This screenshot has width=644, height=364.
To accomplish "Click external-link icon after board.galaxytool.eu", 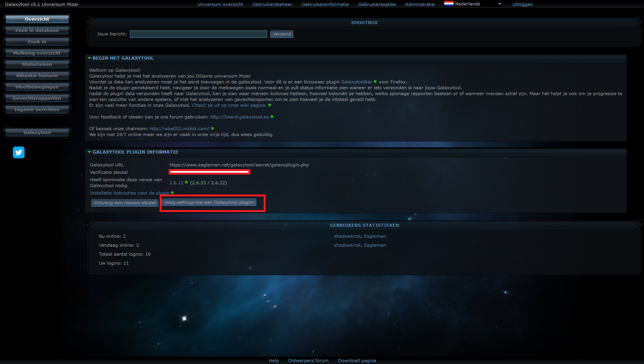I will click(272, 117).
